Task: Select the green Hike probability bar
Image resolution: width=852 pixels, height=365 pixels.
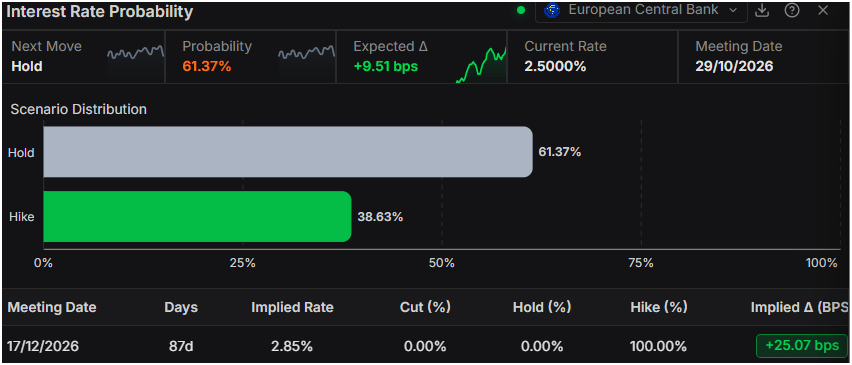Action: [x=197, y=216]
